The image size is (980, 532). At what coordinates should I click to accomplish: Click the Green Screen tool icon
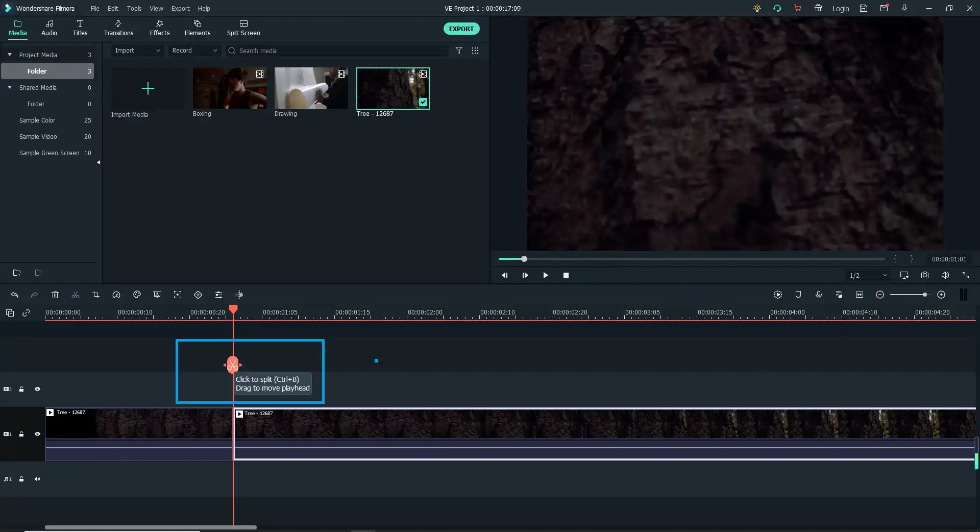[x=157, y=295]
